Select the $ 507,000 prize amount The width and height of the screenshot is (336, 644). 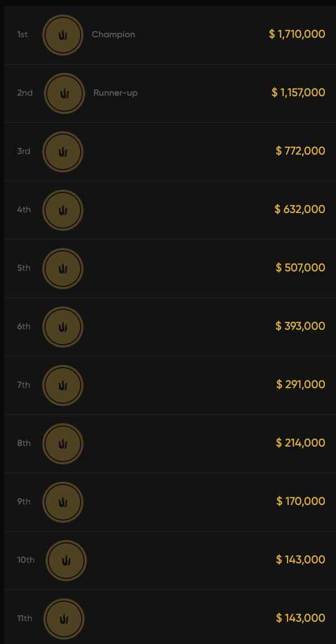pyautogui.click(x=300, y=268)
